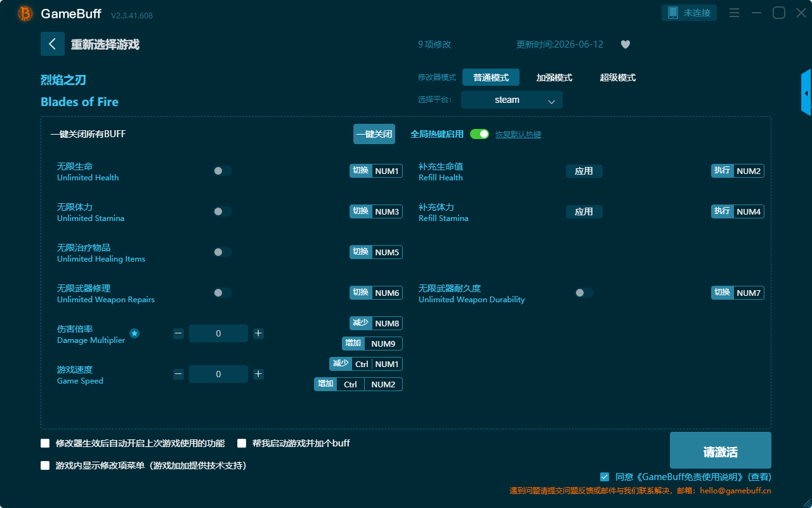The height and width of the screenshot is (508, 812).
Task: Click the version number V2.3.41.608
Action: click(132, 15)
